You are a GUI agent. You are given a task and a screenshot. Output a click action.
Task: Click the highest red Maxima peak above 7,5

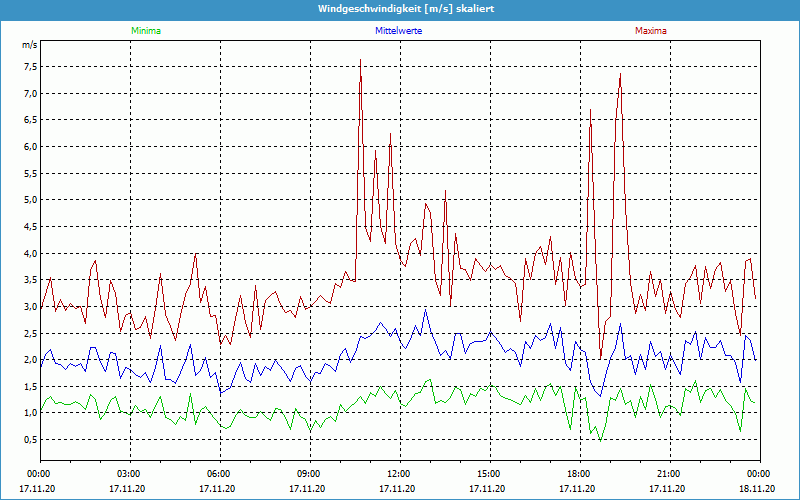(361, 60)
